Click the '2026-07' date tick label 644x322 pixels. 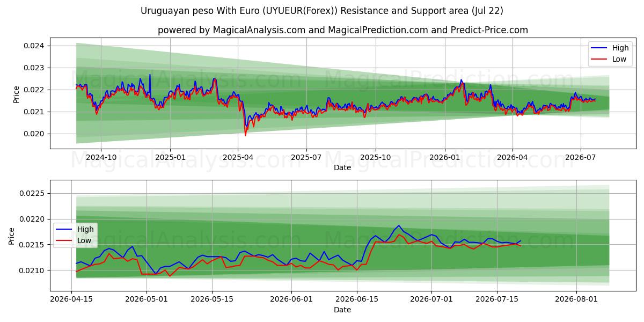[580, 157]
